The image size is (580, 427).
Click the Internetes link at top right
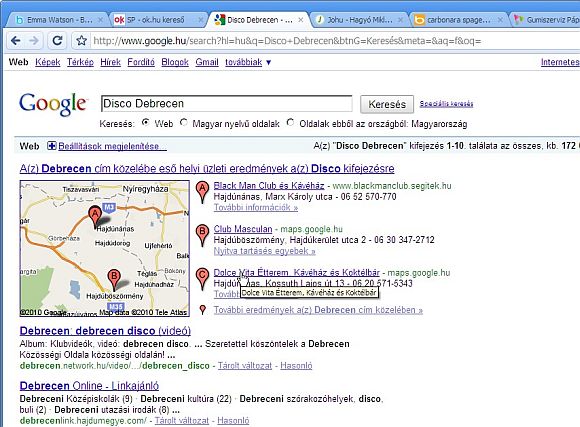[560, 62]
